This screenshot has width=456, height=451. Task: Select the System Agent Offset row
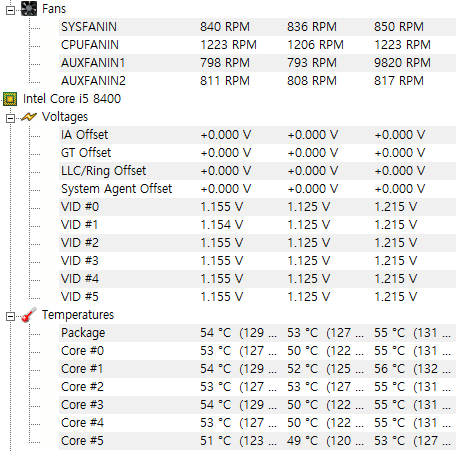257,189
